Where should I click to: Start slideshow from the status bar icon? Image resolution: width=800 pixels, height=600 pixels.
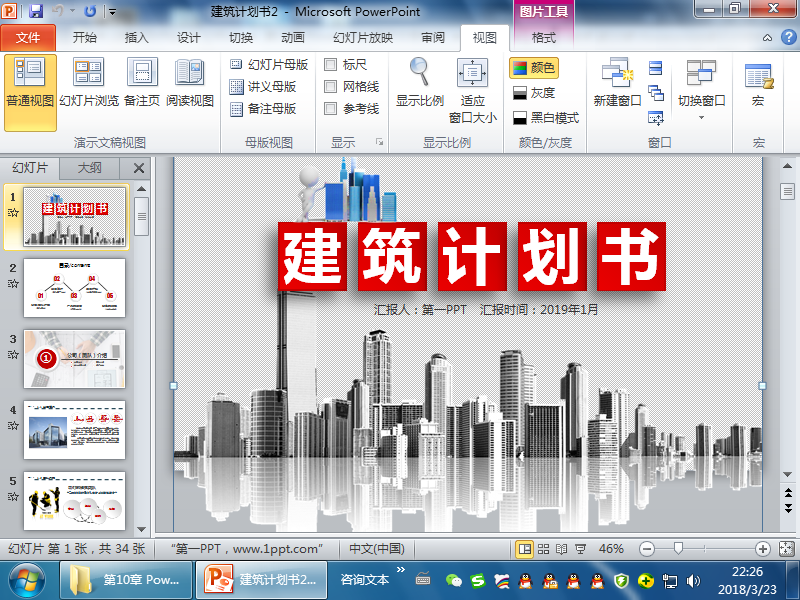point(580,549)
